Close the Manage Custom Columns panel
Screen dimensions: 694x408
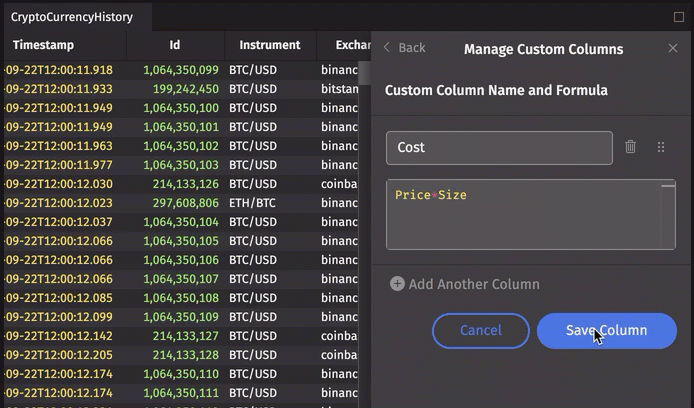click(x=673, y=48)
